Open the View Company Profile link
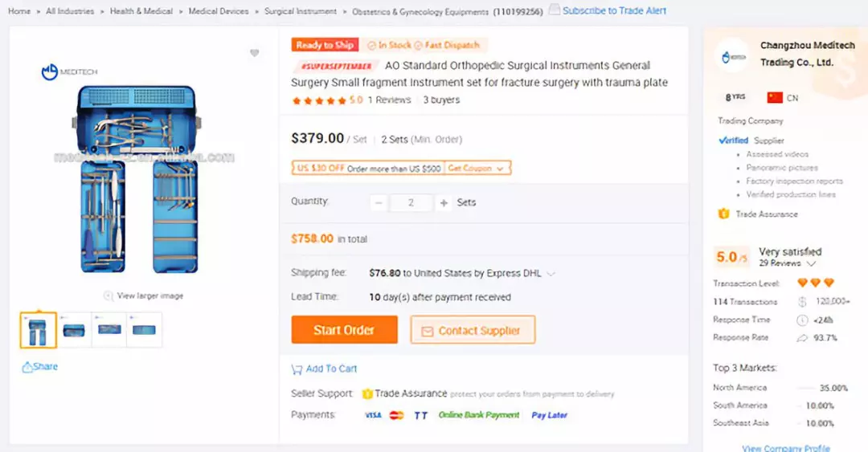 click(785, 448)
